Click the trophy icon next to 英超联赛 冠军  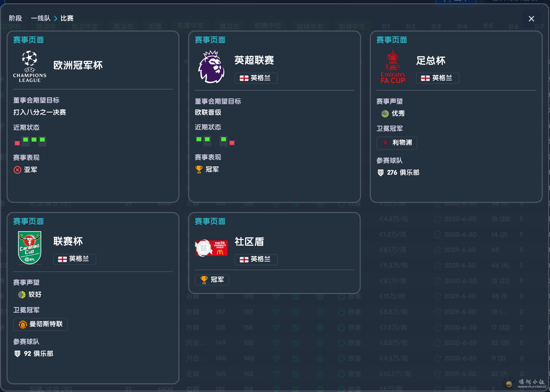199,170
